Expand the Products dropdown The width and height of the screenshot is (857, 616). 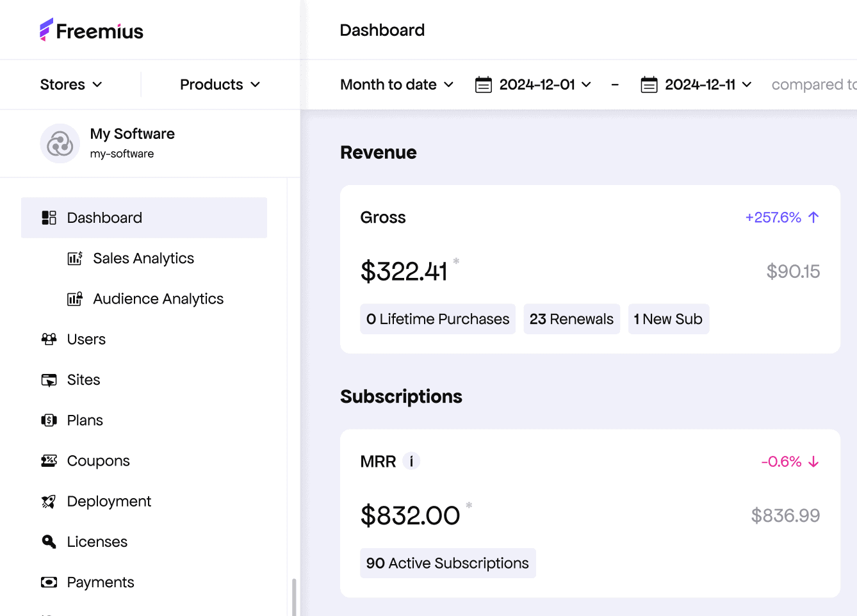click(x=220, y=85)
